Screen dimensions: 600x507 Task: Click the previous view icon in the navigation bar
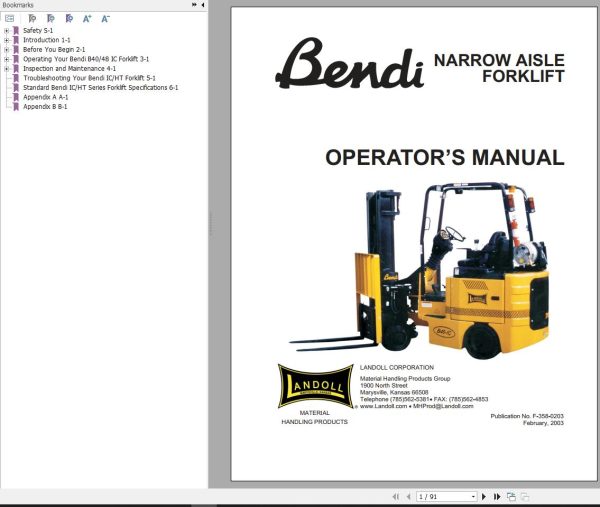511,497
